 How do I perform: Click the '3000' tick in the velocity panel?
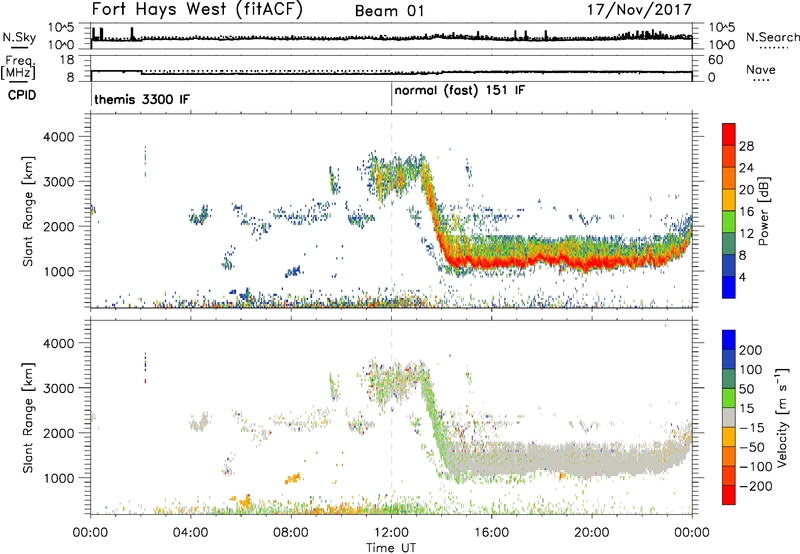(x=58, y=388)
